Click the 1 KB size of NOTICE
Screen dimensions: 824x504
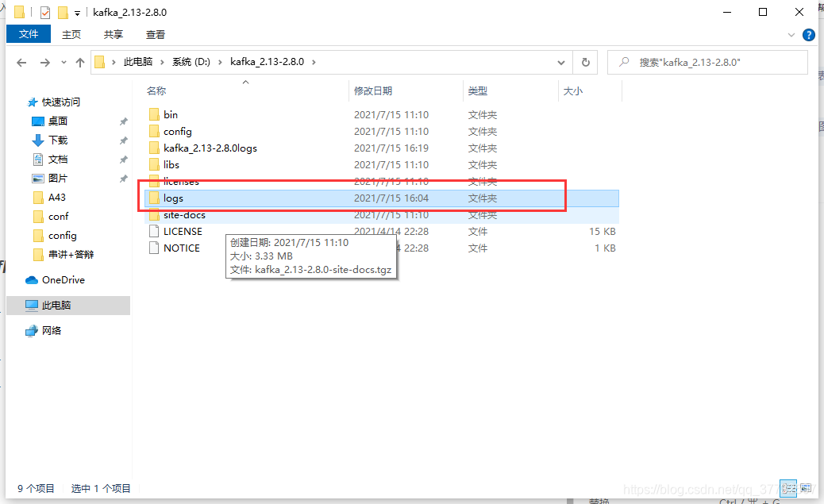(605, 248)
